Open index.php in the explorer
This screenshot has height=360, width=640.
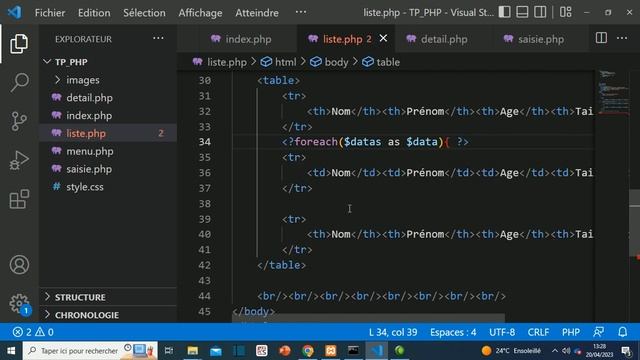pos(108,116)
